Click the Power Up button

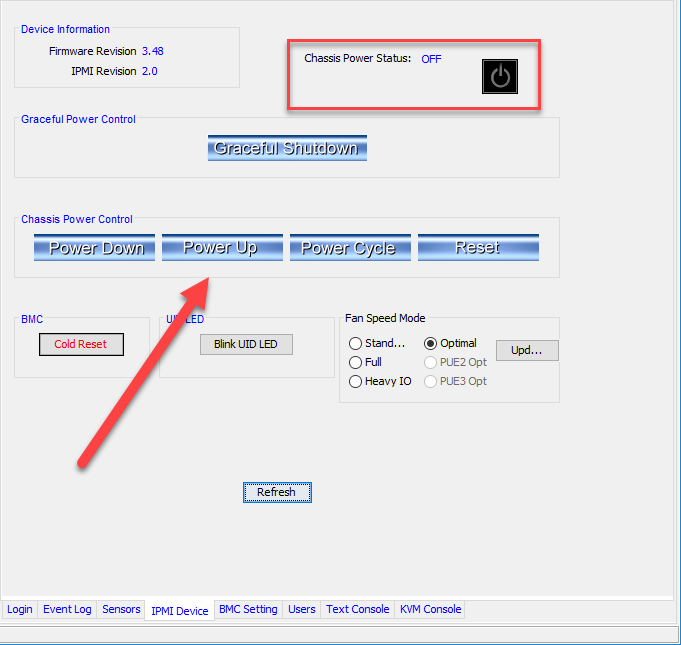point(222,248)
